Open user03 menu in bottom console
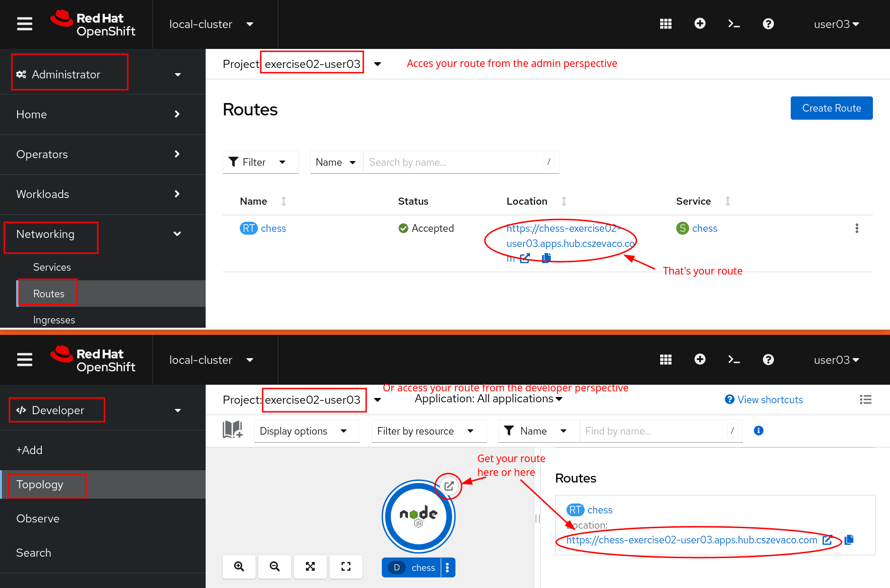This screenshot has height=588, width=890. (836, 360)
